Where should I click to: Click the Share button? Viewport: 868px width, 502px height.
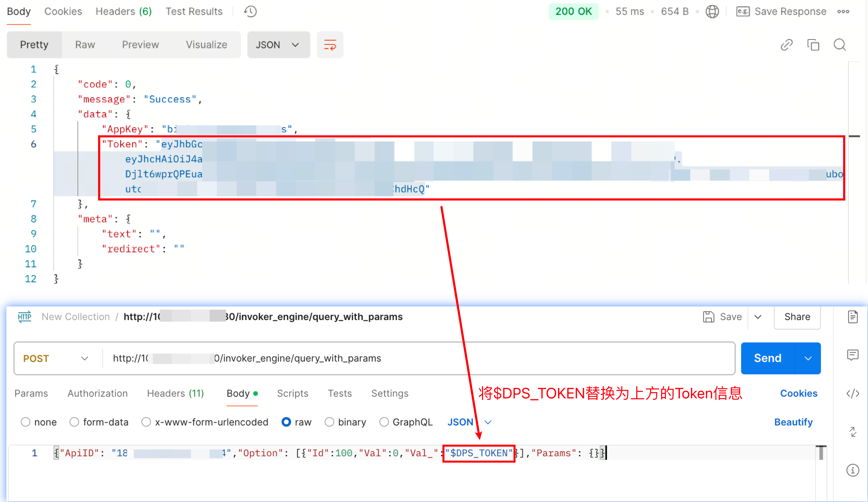click(x=797, y=317)
